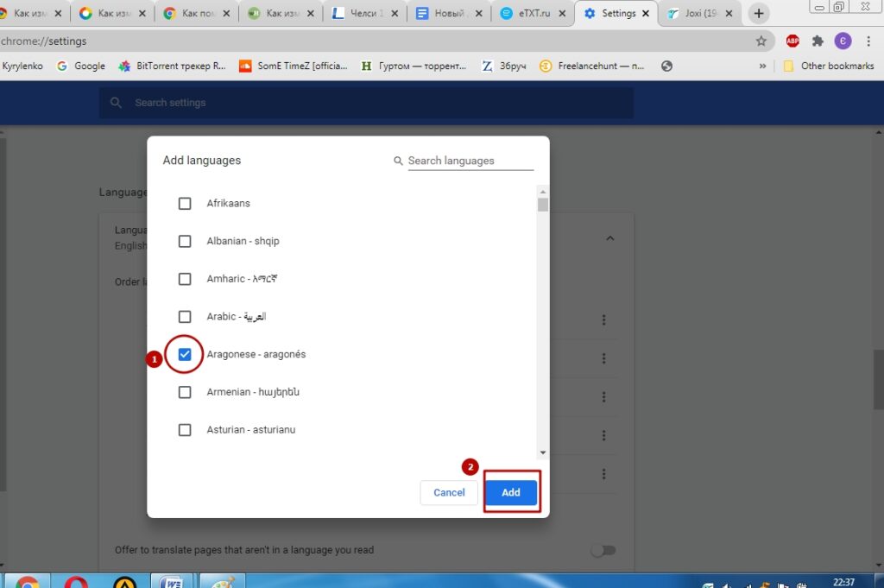Open the Extensions puzzle icon

(x=818, y=41)
